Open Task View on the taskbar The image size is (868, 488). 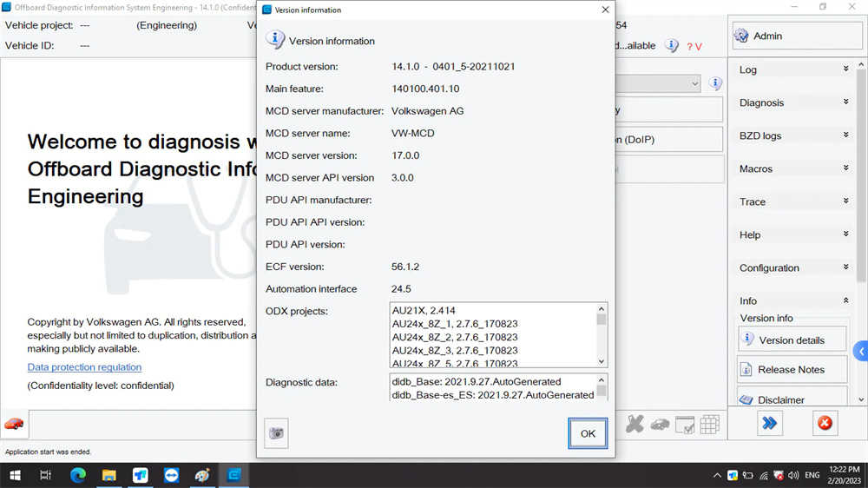tap(45, 475)
